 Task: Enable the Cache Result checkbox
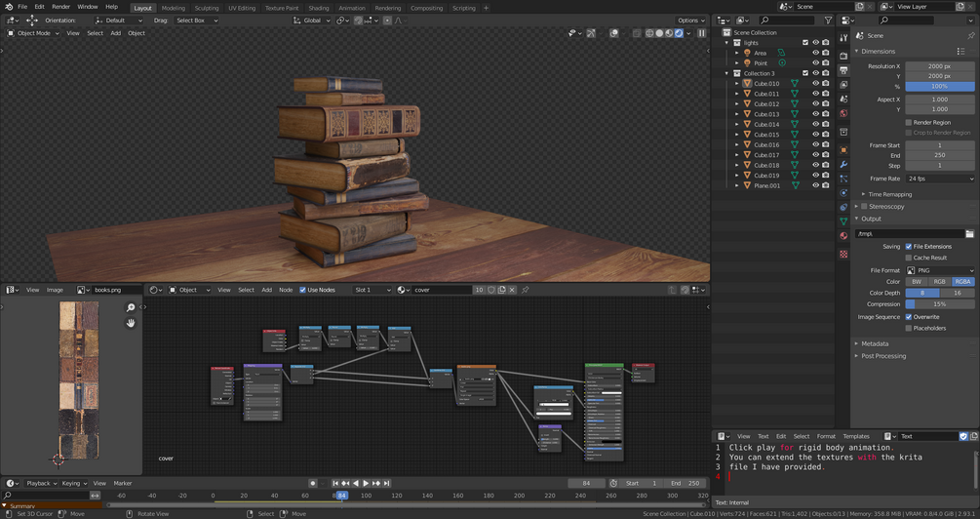click(x=909, y=258)
